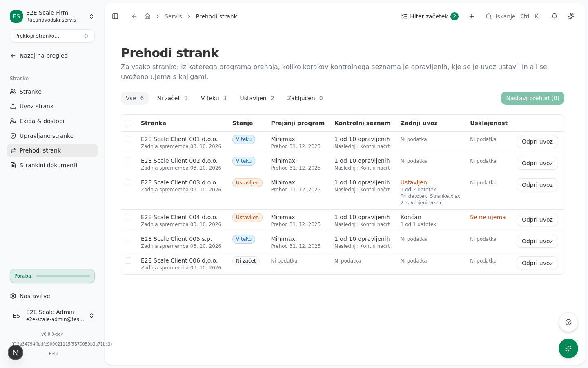
Task: Select checkbox for E2E Scale Client 003
Action: [x=128, y=182]
